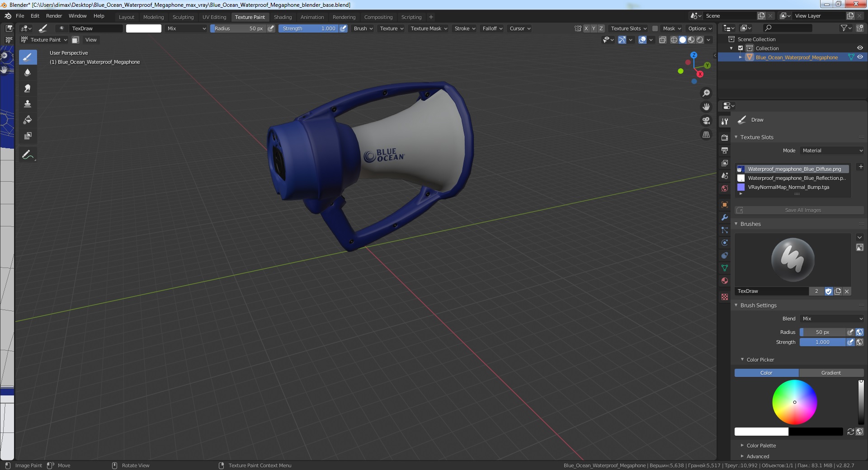Screen dimensions: 868x470
Task: Open the Object Data mesh tab
Action: tap(725, 268)
